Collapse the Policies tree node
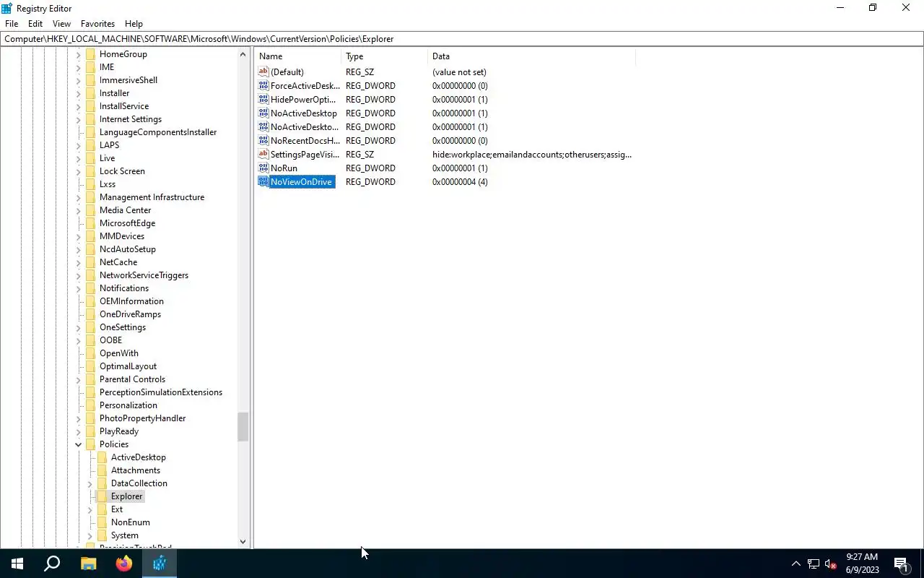This screenshot has width=924, height=578. pyautogui.click(x=79, y=444)
